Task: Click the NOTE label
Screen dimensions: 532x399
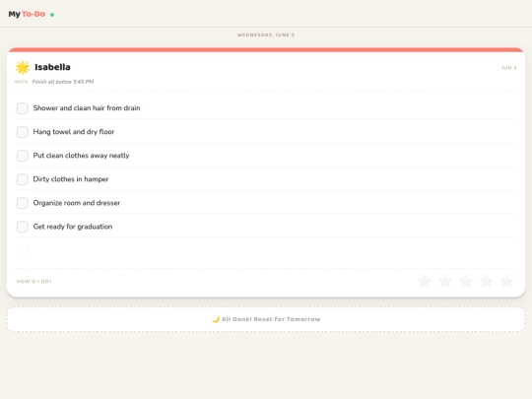Action: coord(22,82)
